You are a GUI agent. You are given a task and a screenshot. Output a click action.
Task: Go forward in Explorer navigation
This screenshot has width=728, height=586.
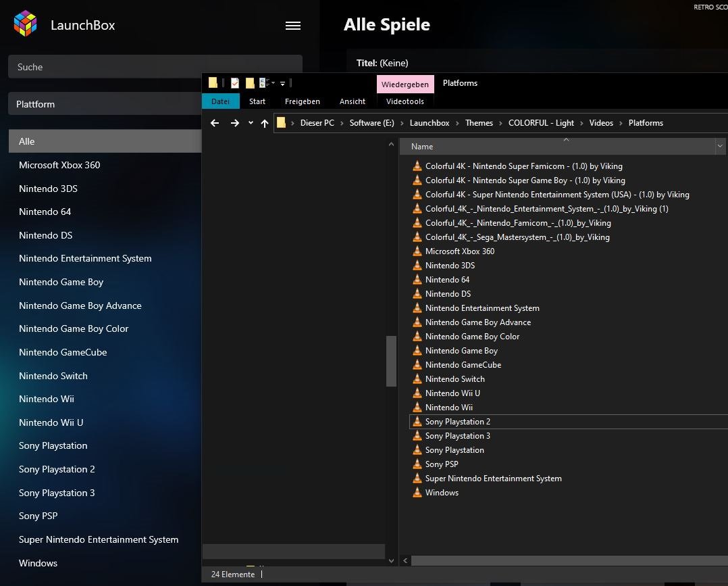pyautogui.click(x=235, y=123)
